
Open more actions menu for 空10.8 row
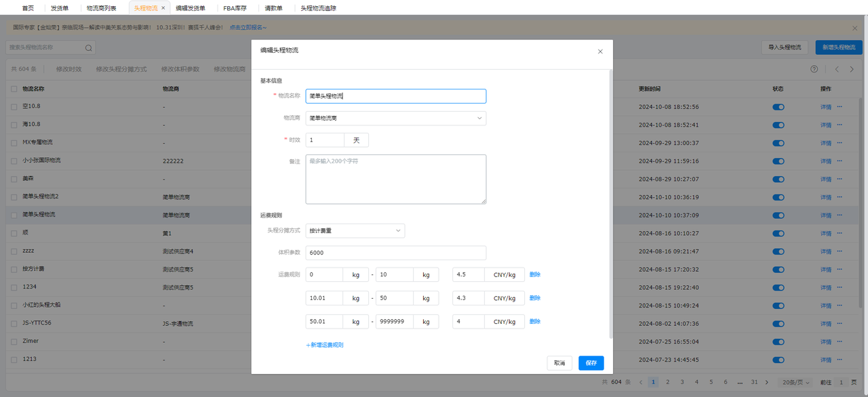pyautogui.click(x=840, y=106)
